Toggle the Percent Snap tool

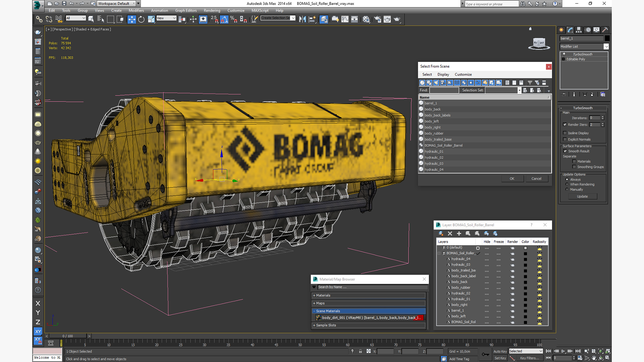click(x=233, y=19)
